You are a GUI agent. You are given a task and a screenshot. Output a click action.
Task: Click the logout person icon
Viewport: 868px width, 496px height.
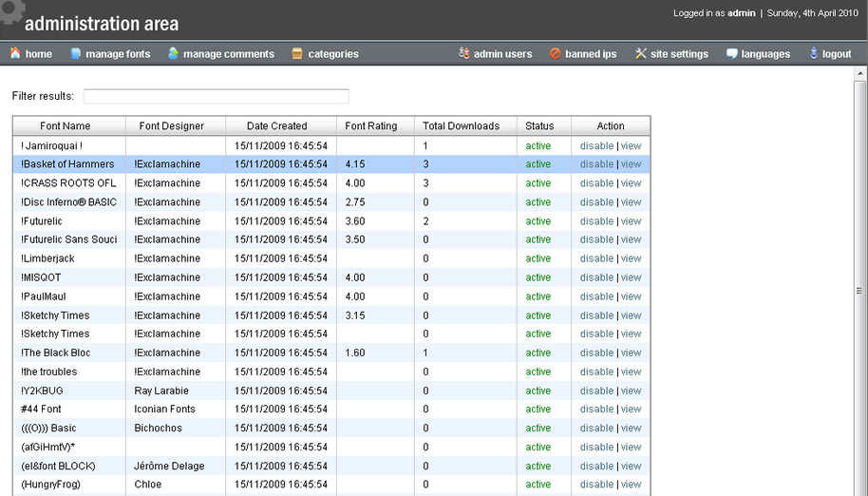(814, 53)
